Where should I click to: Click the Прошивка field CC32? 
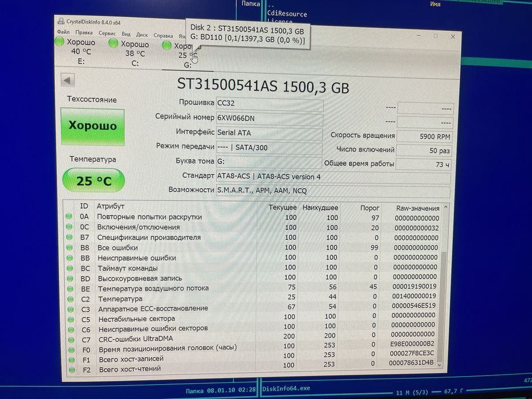pyautogui.click(x=269, y=104)
